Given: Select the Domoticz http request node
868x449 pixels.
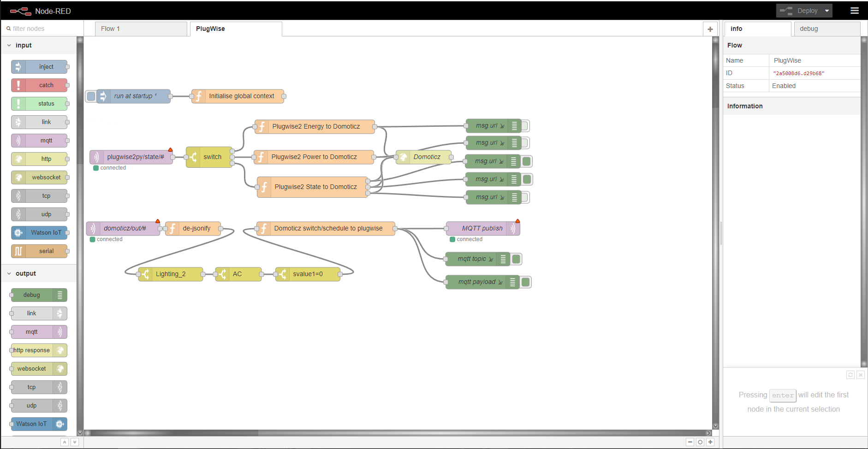Looking at the screenshot, I should tap(424, 157).
